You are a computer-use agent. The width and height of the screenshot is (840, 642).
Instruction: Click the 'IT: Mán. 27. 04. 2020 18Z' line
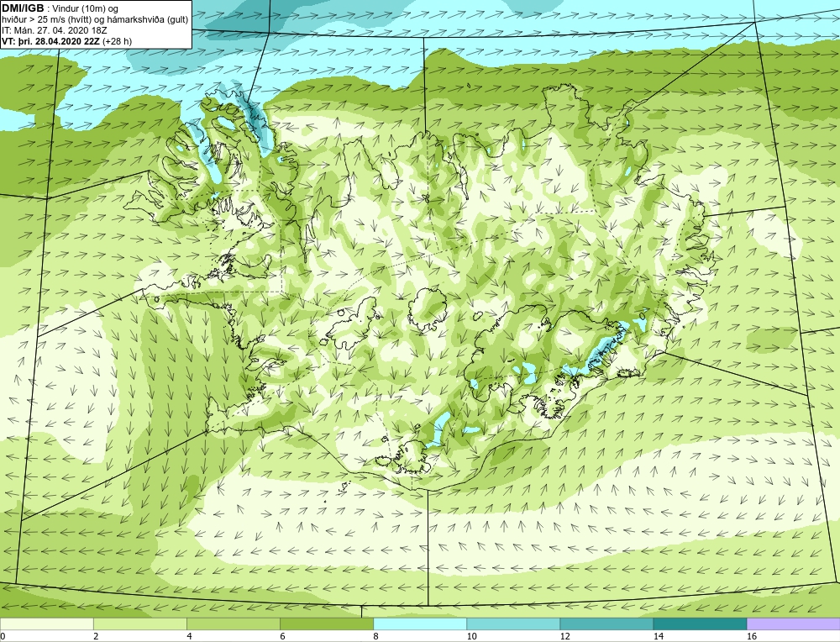point(54,30)
